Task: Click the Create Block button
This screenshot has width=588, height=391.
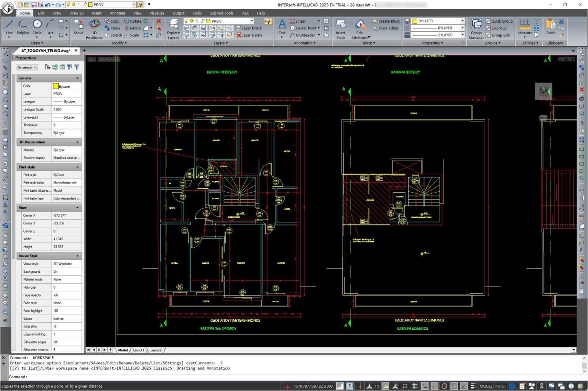Action: click(x=386, y=21)
